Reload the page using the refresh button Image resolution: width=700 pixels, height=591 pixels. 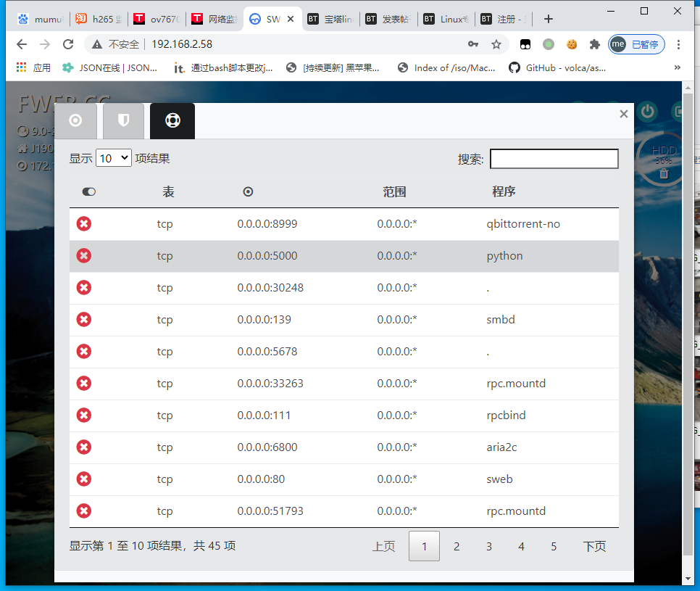(68, 44)
